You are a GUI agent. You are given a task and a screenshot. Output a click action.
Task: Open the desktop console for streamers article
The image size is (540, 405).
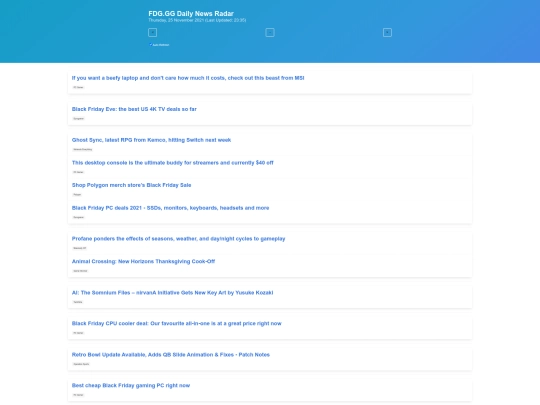(x=173, y=163)
